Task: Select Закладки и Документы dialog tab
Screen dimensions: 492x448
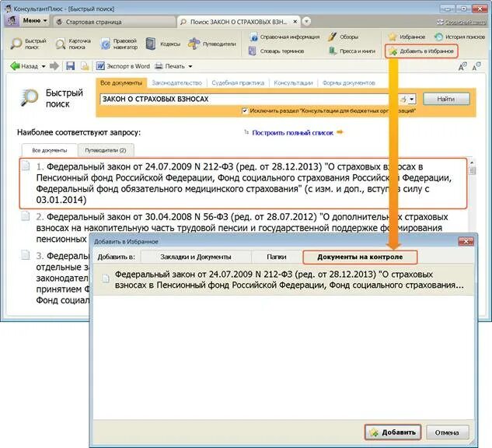Action: (196, 257)
